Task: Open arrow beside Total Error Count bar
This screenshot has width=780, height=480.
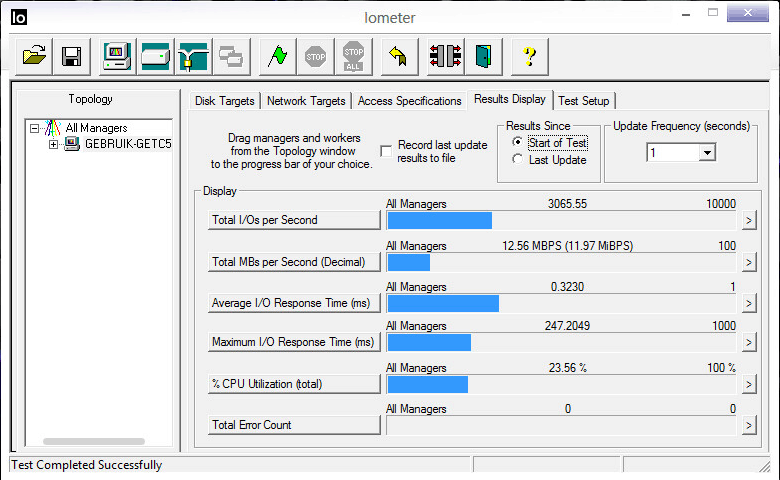Action: coord(749,425)
